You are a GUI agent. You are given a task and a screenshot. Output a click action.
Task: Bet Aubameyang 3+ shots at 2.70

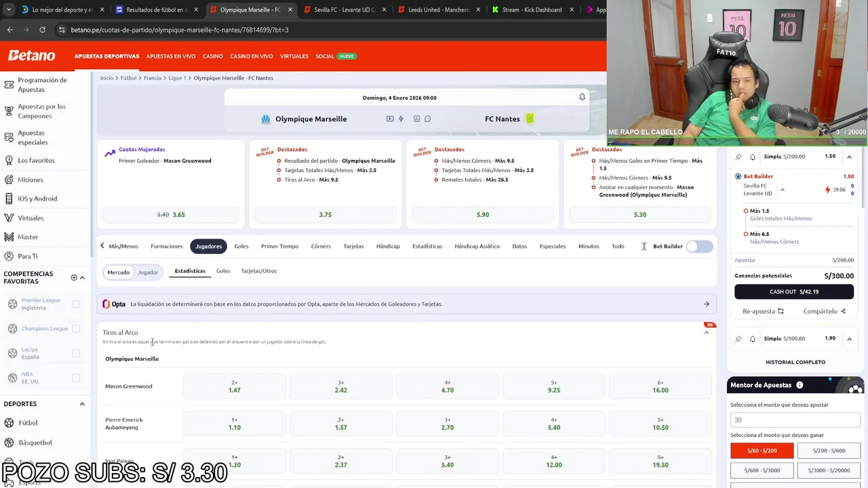coord(448,424)
